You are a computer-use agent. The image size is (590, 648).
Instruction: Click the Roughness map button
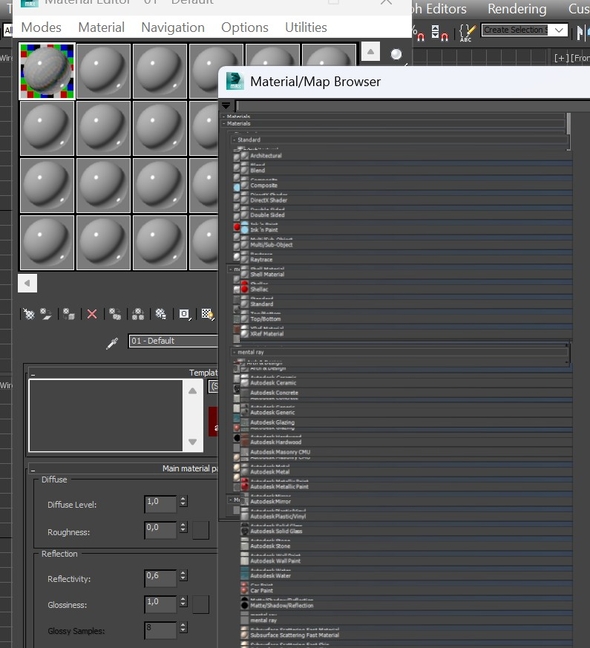pyautogui.click(x=201, y=530)
